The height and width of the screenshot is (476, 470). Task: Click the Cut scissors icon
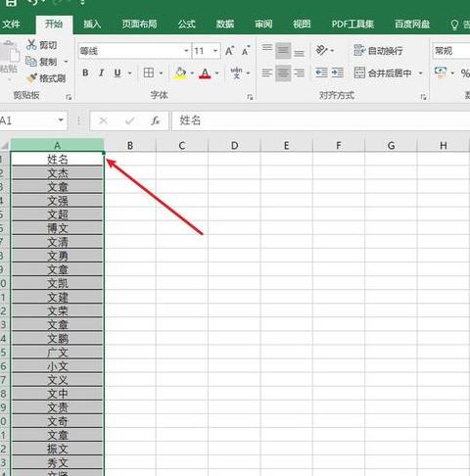31,44
